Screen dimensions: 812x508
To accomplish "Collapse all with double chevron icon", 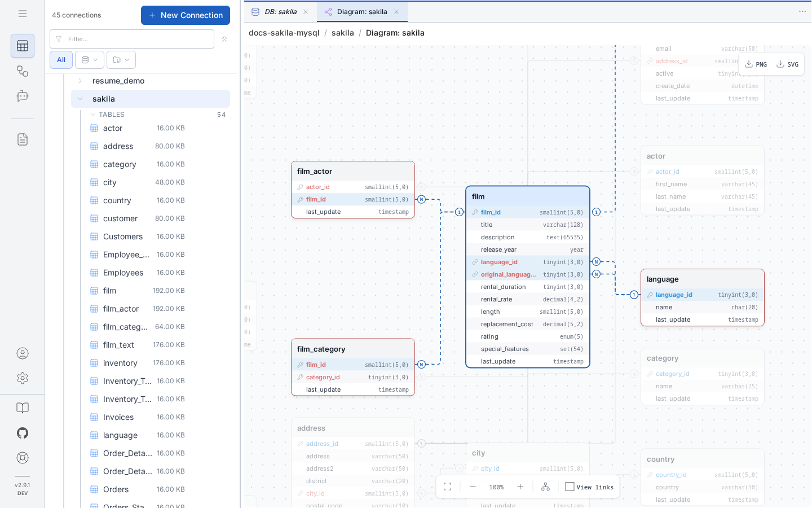I will pos(224,39).
